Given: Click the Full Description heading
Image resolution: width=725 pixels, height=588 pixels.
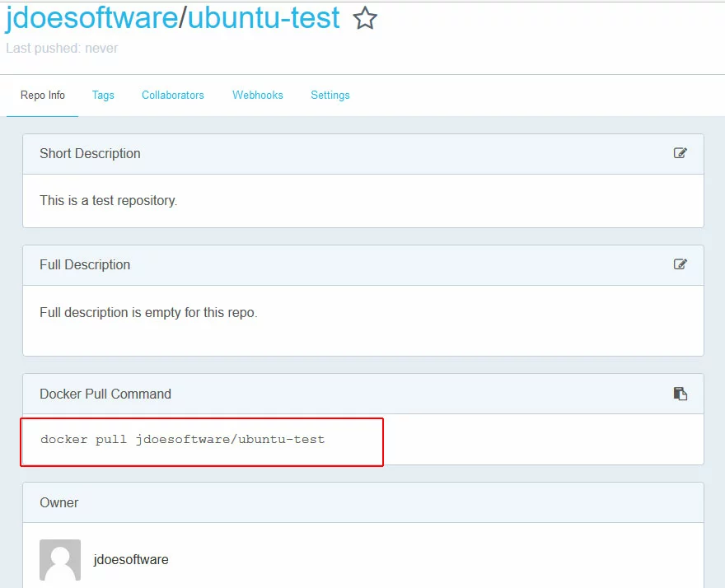Looking at the screenshot, I should (x=85, y=265).
